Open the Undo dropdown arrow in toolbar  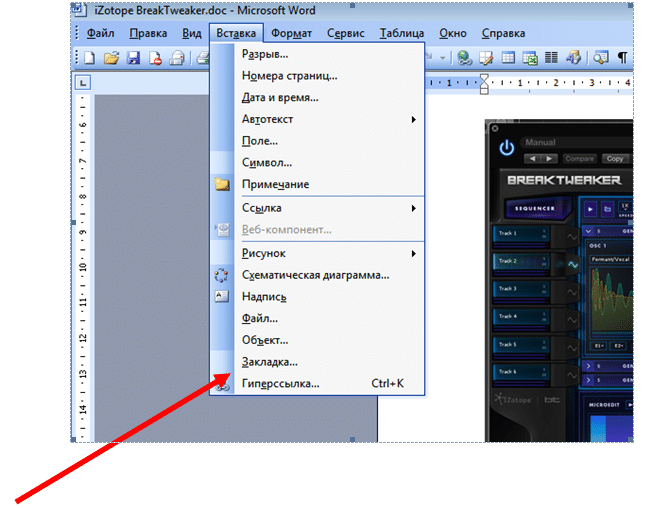coord(442,58)
